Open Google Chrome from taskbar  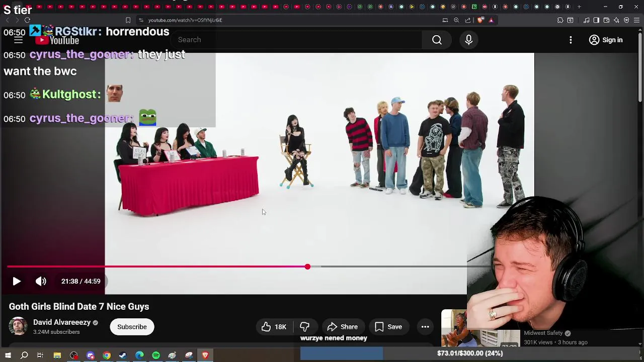click(x=107, y=355)
